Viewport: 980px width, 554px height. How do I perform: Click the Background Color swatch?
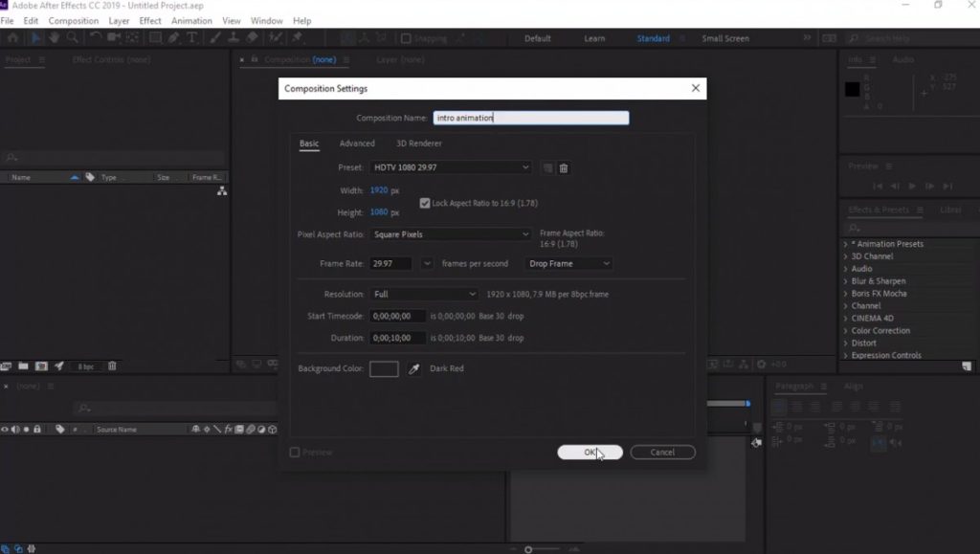(384, 368)
